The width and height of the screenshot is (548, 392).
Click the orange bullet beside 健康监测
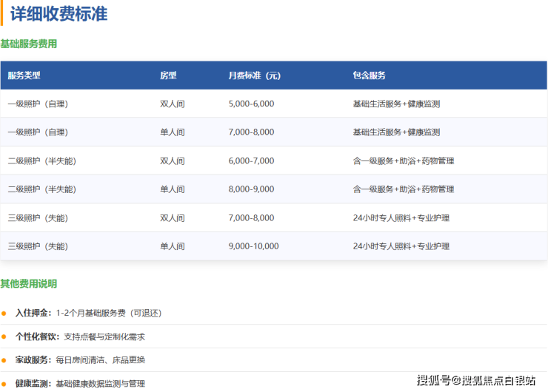pyautogui.click(x=4, y=384)
